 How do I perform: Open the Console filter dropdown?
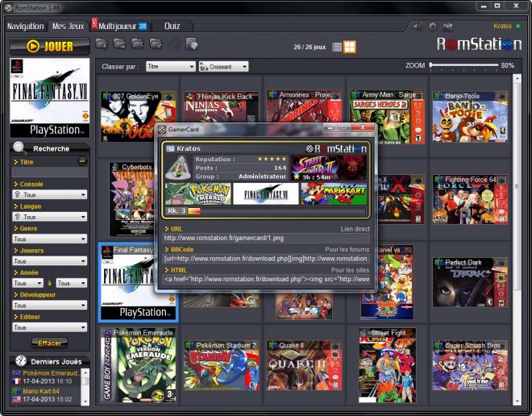tap(49, 195)
